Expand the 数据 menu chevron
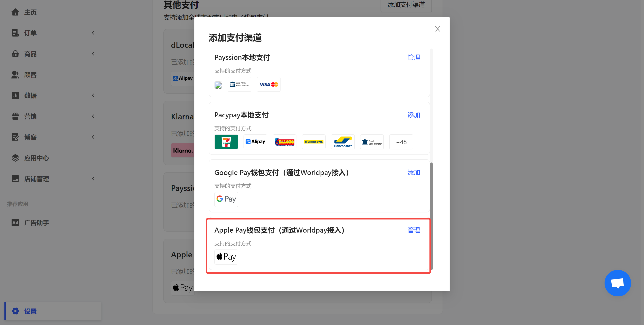 click(x=93, y=95)
